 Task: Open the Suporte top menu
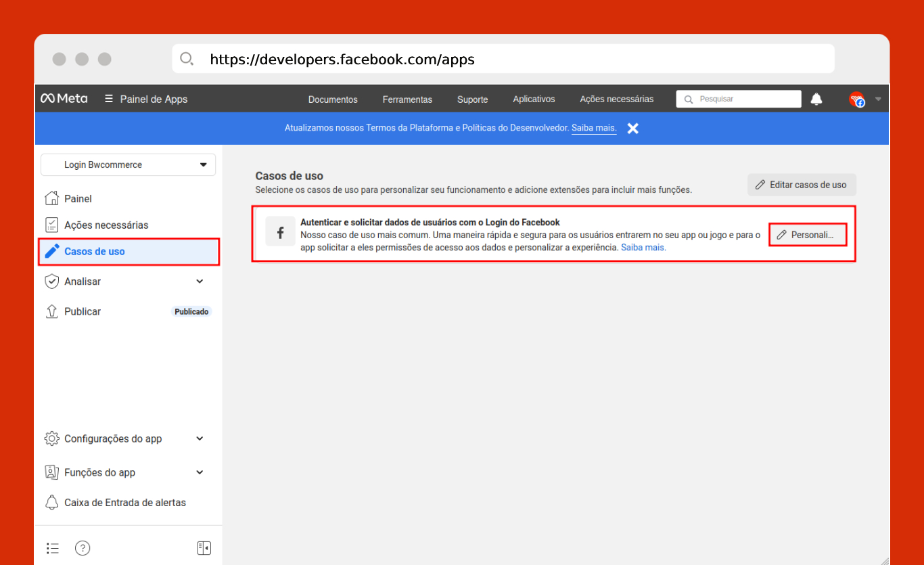coord(472,99)
